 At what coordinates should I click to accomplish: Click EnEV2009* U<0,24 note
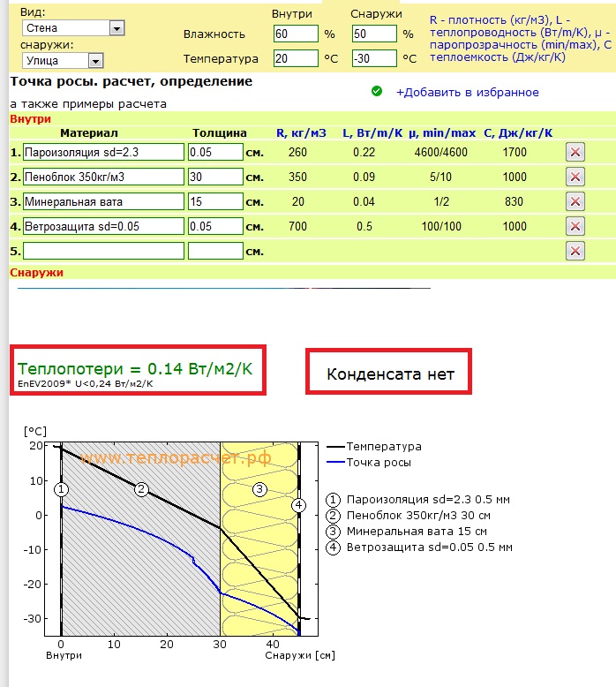(86, 384)
